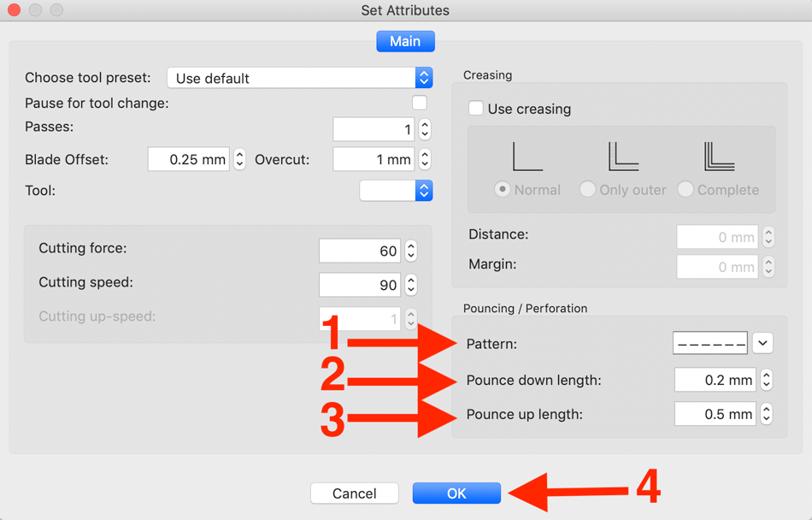Click the Blade Offset stepper arrows
Image resolution: width=812 pixels, height=520 pixels.
(239, 159)
